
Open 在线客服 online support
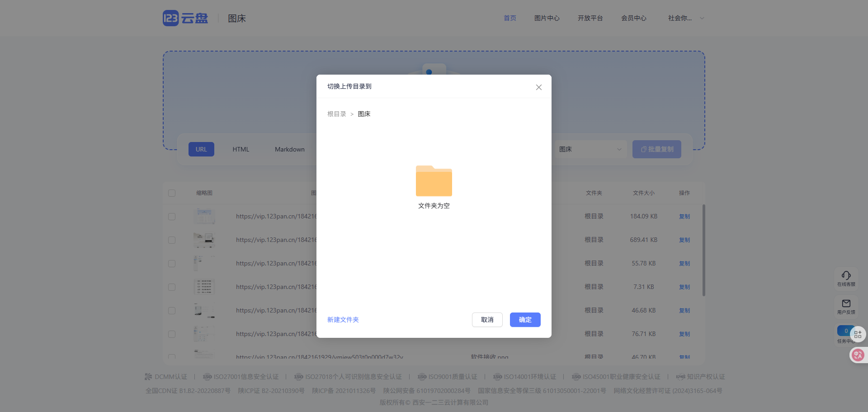[846, 278]
